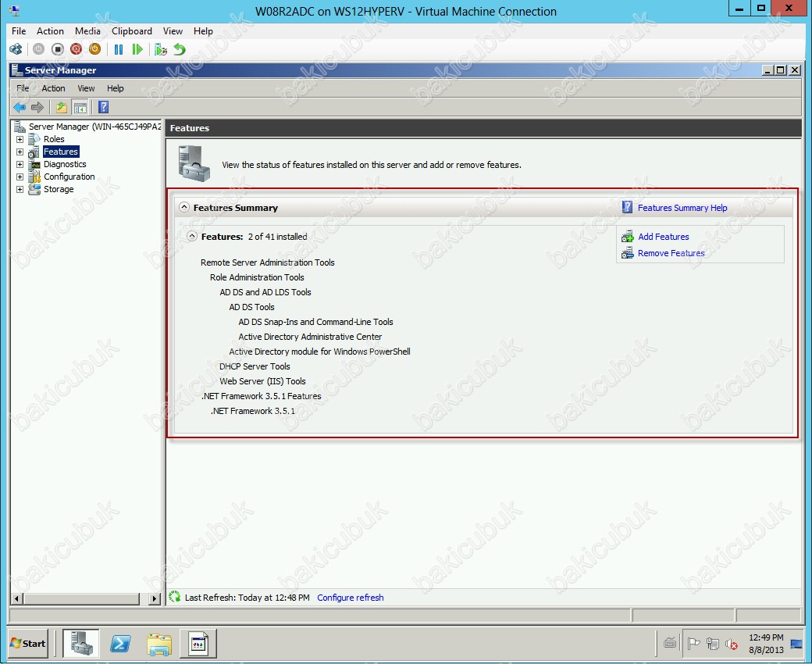Expand the Features tree node
This screenshot has width=812, height=664.
point(20,152)
